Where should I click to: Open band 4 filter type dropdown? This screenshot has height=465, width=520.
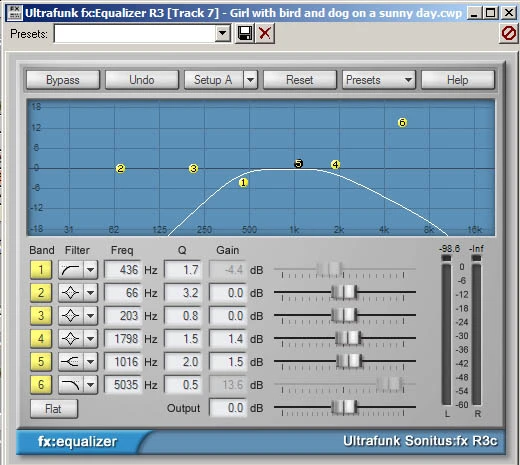[90, 339]
